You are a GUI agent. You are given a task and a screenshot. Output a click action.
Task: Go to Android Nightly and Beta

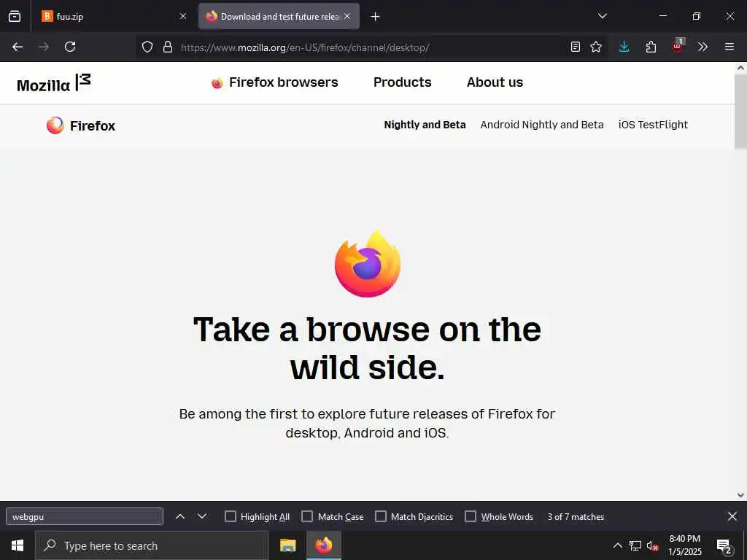point(542,125)
